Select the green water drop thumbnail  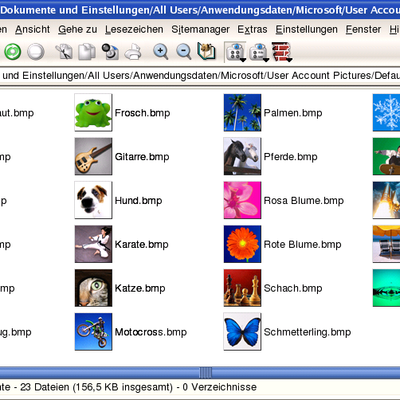pyautogui.click(x=386, y=288)
